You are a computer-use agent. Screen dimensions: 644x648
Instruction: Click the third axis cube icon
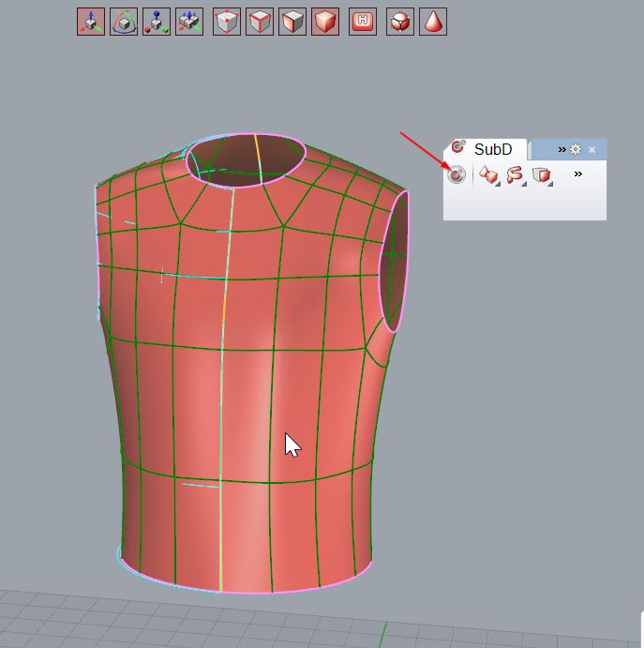[157, 22]
